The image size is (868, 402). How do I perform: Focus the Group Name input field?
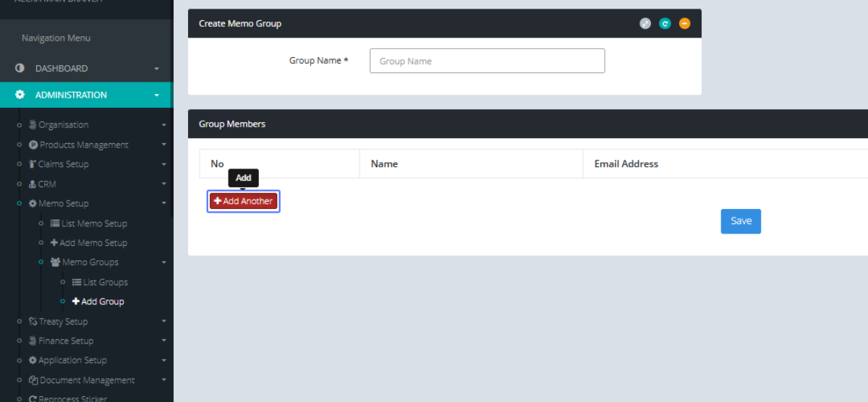(487, 61)
